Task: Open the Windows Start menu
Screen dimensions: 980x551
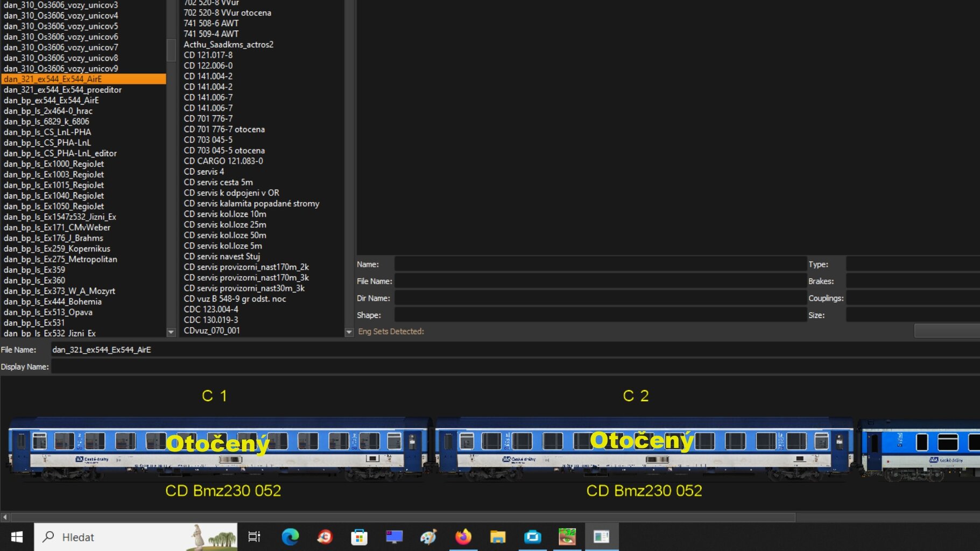Action: click(17, 536)
